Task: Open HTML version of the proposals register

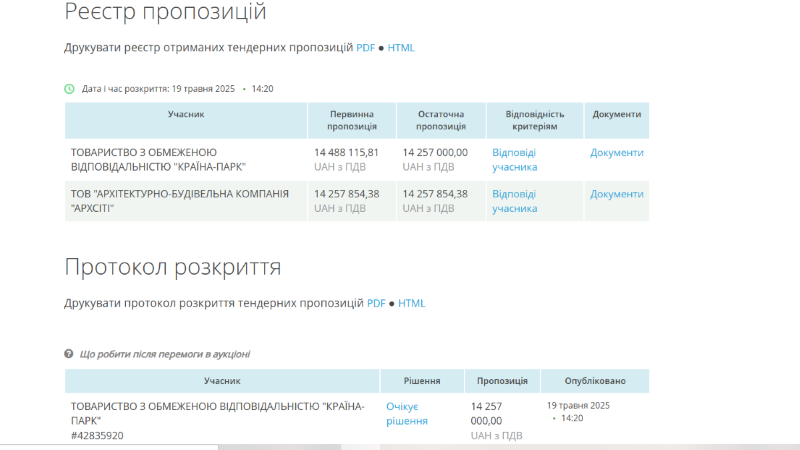Action: coord(401,47)
